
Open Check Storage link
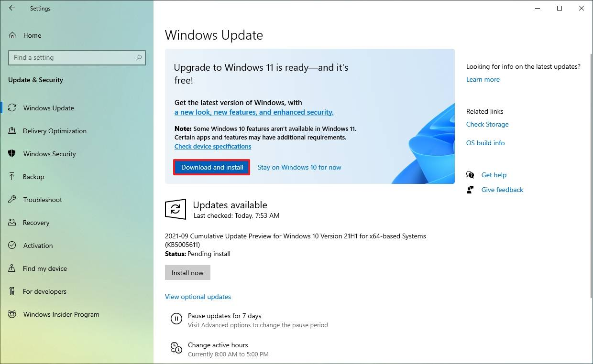[x=487, y=124]
